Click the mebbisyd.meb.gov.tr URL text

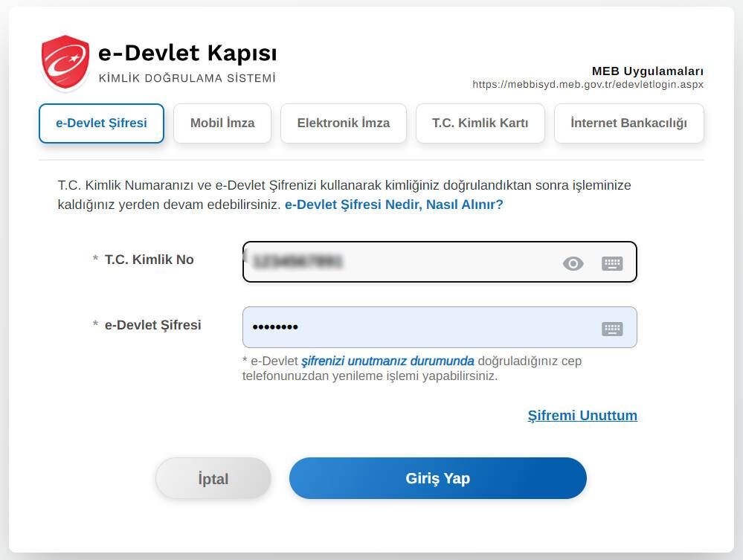[x=588, y=85]
